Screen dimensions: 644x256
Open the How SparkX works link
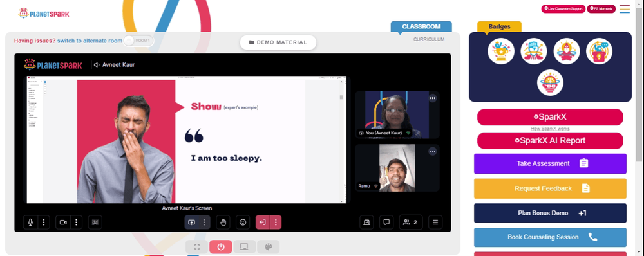[x=550, y=129]
